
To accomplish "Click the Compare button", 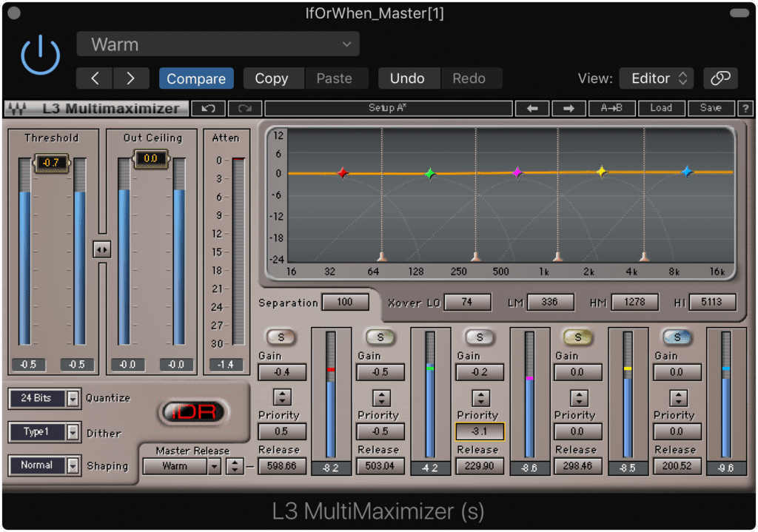I will tap(196, 78).
